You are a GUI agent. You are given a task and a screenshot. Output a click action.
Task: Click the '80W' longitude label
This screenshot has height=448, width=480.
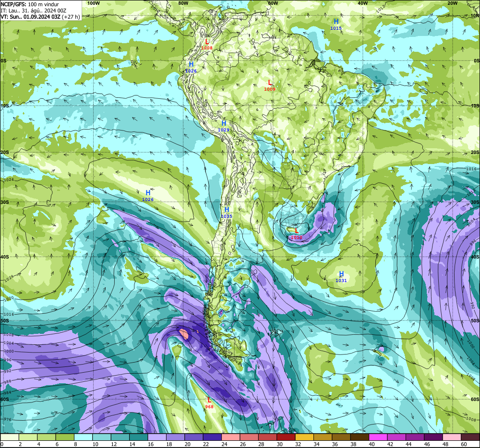click(183, 3)
